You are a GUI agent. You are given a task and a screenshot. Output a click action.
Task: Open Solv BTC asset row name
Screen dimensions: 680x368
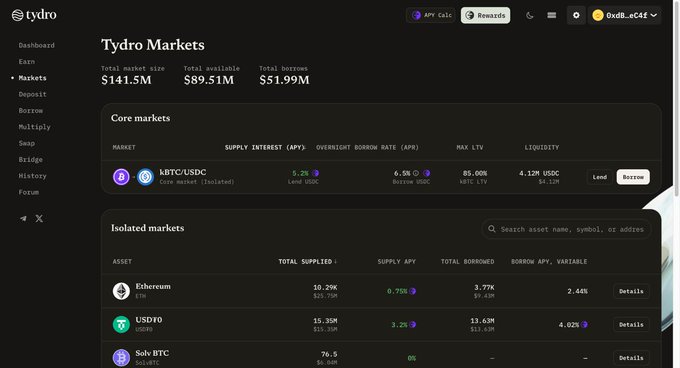click(152, 353)
